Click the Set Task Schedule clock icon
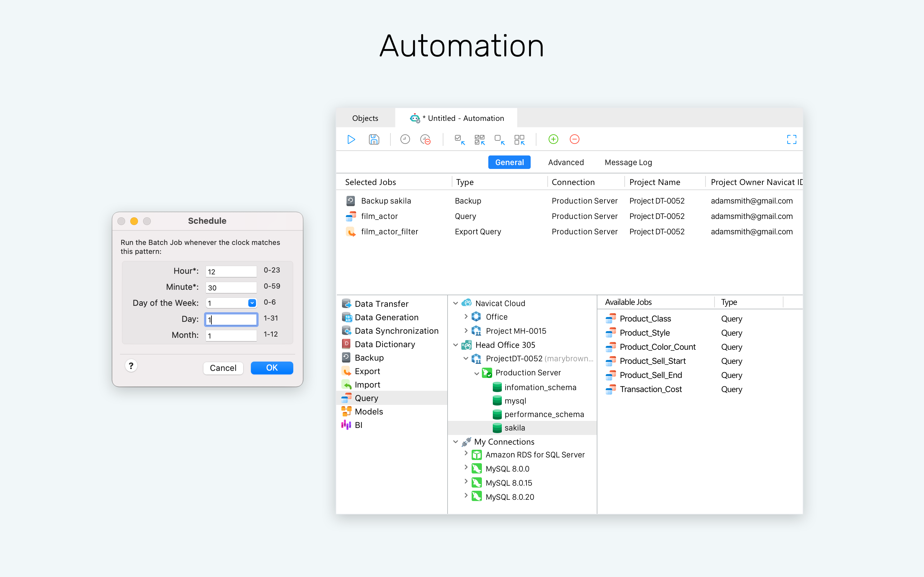The height and width of the screenshot is (577, 924). point(405,139)
